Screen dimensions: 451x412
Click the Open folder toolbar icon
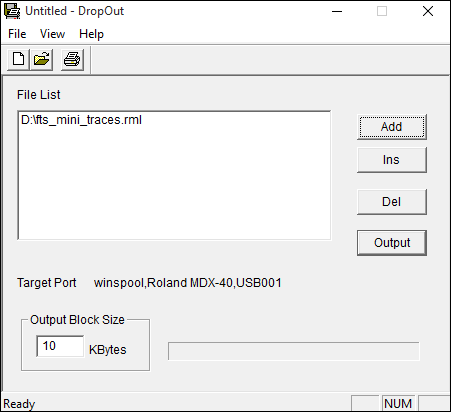41,60
